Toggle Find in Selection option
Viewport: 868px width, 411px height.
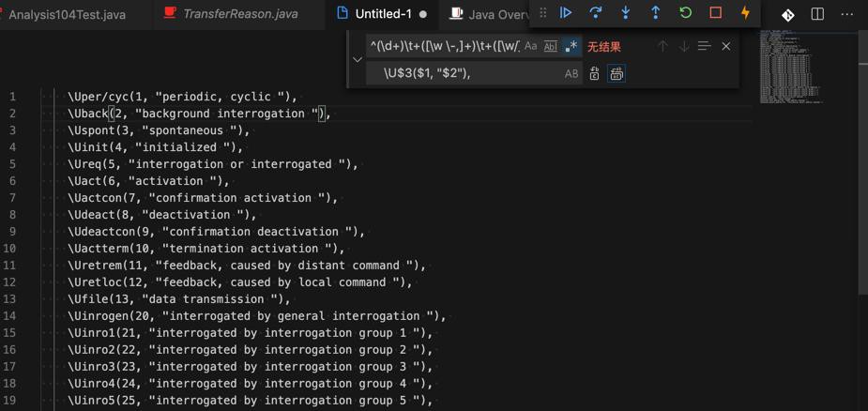(704, 46)
